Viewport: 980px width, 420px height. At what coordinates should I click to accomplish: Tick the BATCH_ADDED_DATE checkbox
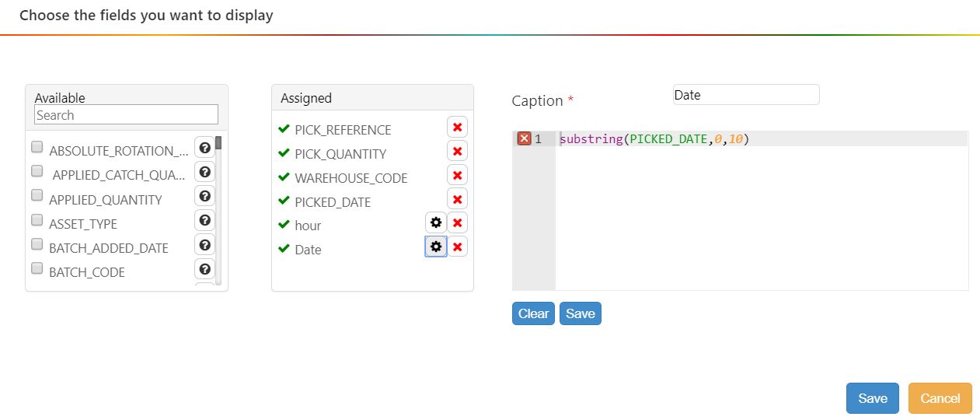(x=37, y=244)
